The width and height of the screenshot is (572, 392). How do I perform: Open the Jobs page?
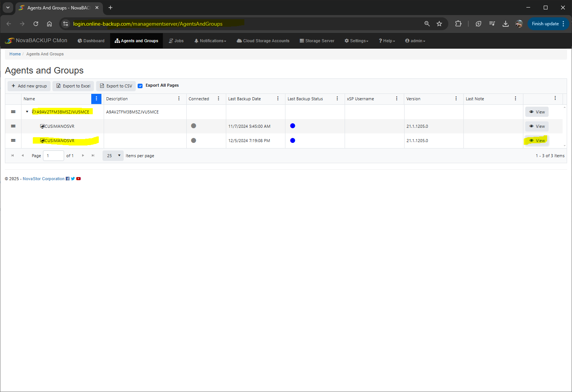click(x=176, y=41)
